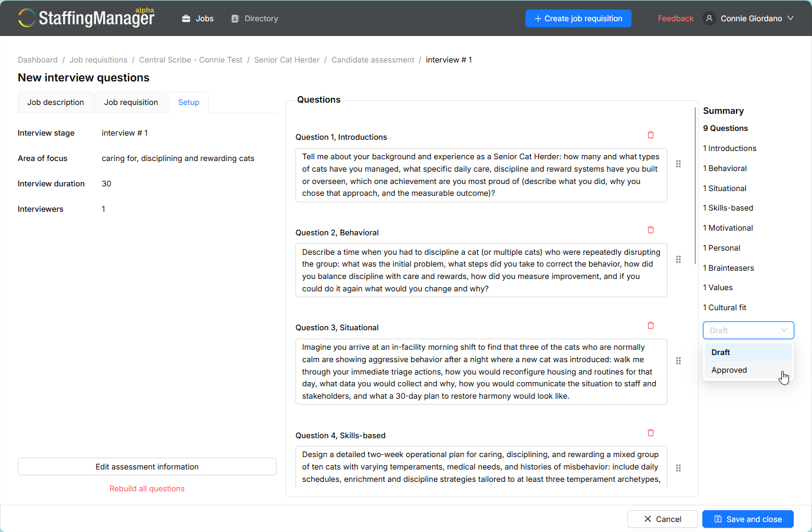Remove Question 3, Situational via trash icon
Image resolution: width=812 pixels, height=532 pixels.
[650, 326]
